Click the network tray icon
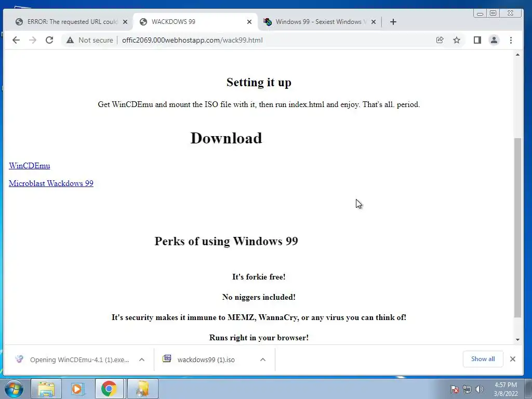This screenshot has height=399, width=532. 467,389
